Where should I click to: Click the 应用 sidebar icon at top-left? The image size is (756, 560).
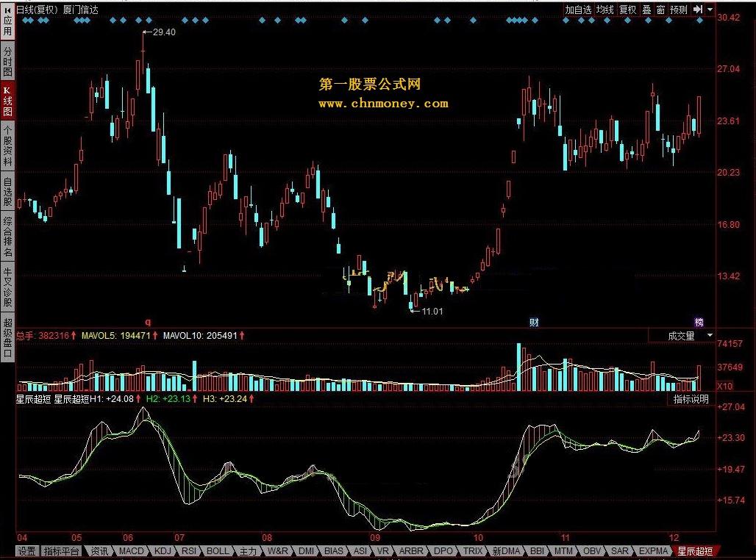7,21
